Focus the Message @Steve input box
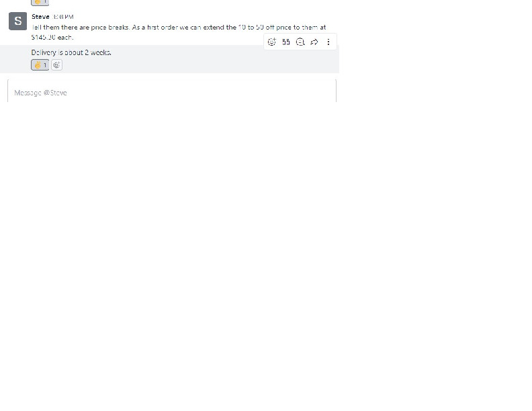Image resolution: width=532 pixels, height=411 pixels. pyautogui.click(x=172, y=91)
